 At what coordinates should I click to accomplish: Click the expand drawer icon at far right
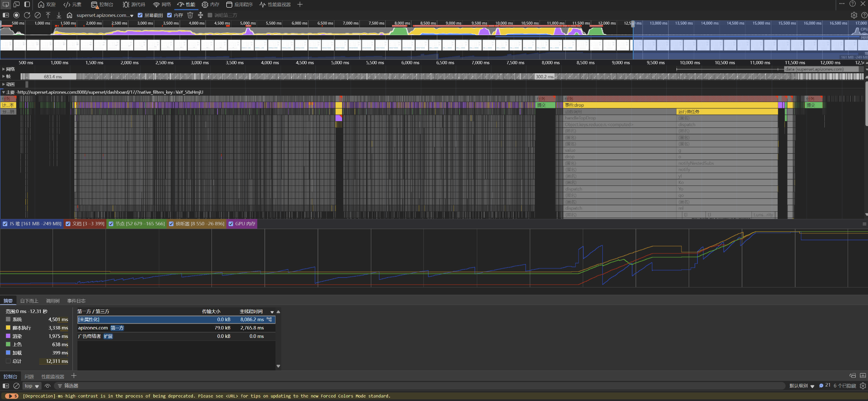click(x=863, y=376)
